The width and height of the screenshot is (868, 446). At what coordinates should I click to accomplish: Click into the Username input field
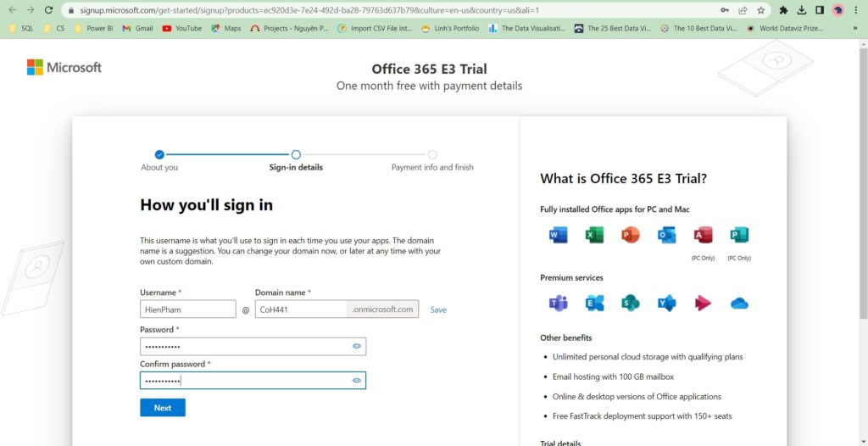tap(187, 309)
